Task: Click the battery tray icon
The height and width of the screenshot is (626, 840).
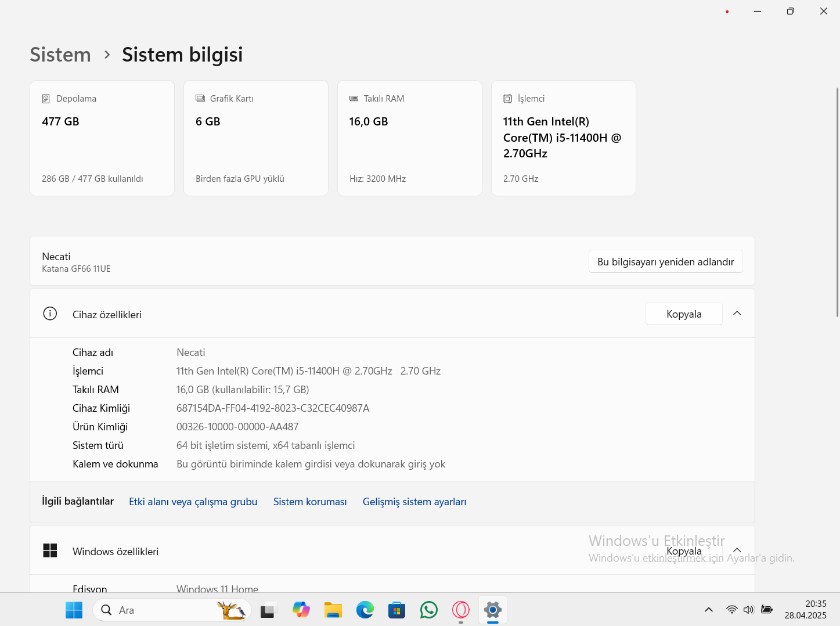Action: click(767, 609)
